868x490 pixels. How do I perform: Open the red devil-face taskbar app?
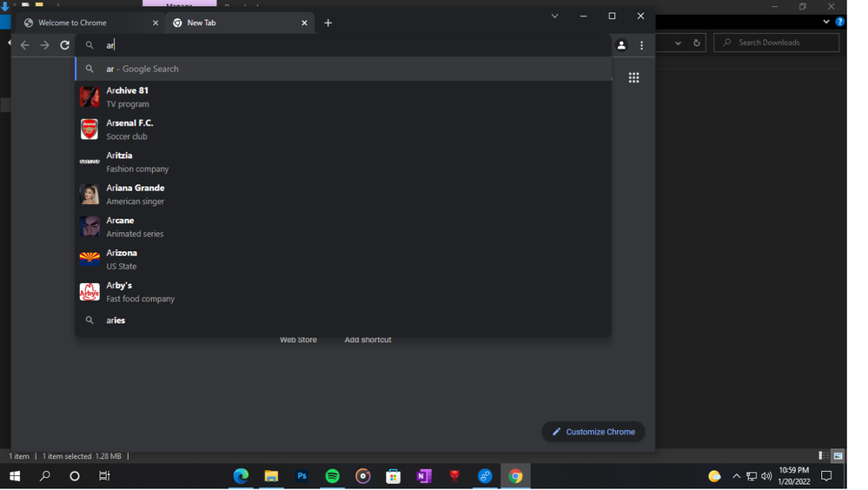pyautogui.click(x=454, y=476)
